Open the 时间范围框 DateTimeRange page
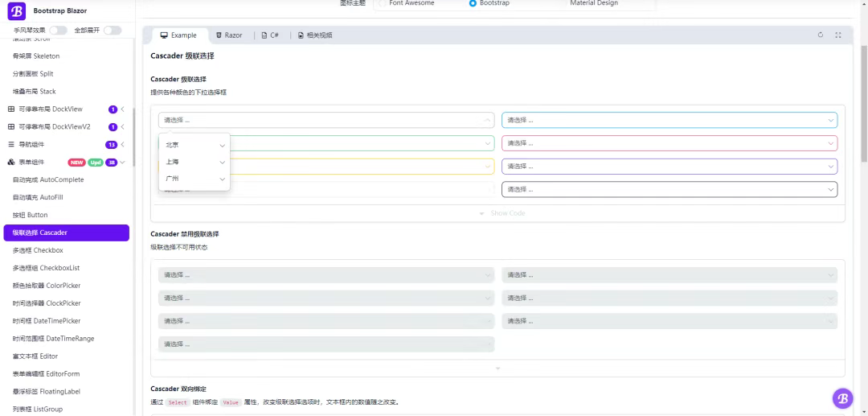The height and width of the screenshot is (416, 868). coord(53,339)
